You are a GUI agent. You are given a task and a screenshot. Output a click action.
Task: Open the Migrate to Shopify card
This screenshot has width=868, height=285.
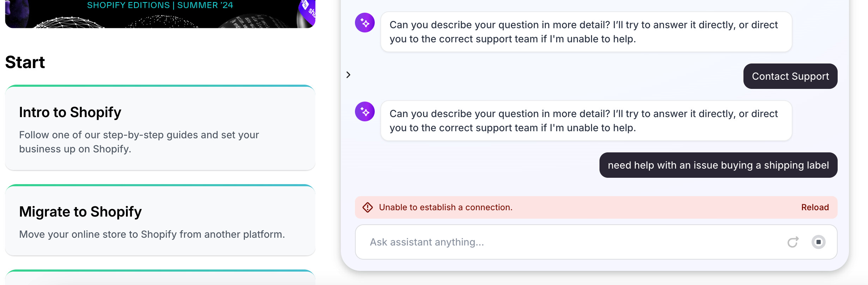(160, 220)
